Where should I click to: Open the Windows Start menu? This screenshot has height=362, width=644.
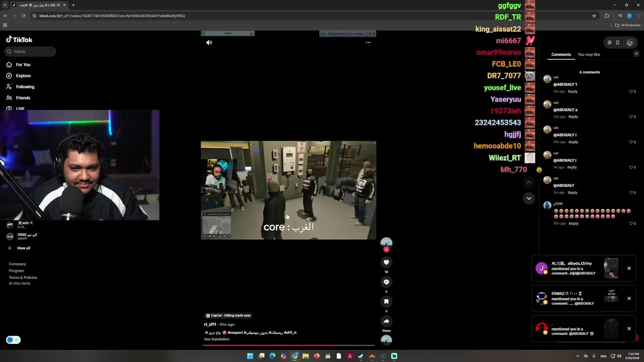coord(250,356)
